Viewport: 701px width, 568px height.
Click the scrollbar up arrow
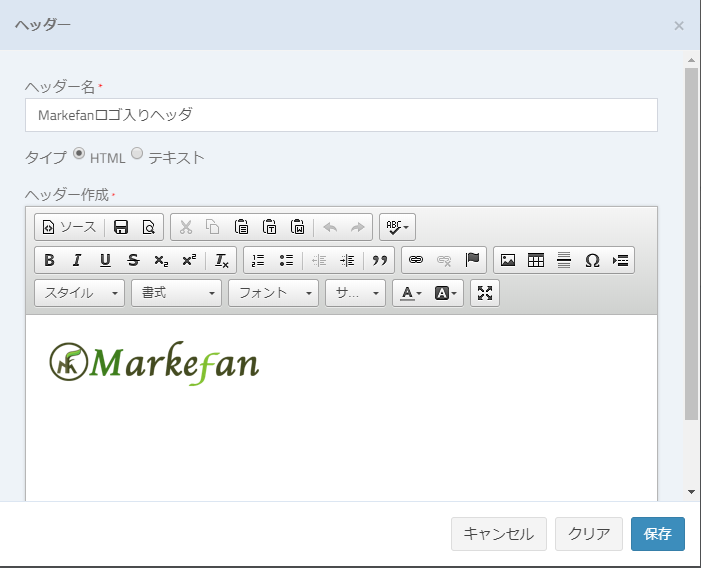point(691,60)
